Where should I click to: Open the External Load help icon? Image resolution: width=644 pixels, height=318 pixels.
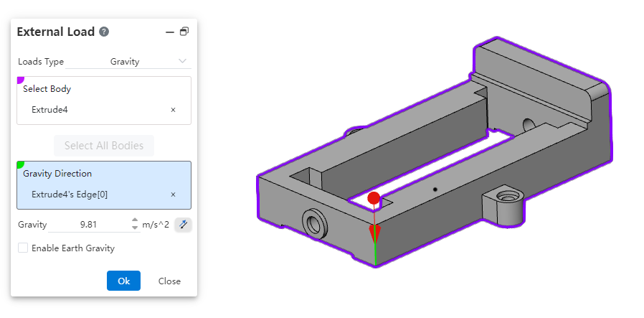[104, 32]
